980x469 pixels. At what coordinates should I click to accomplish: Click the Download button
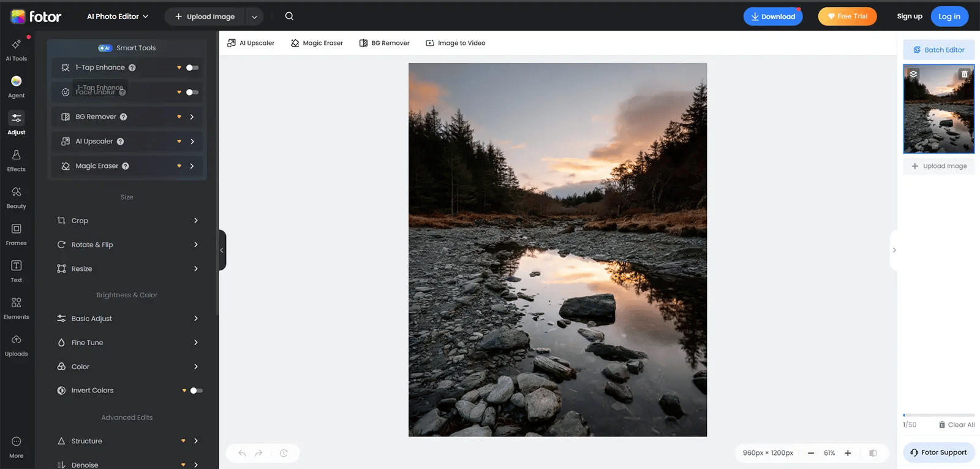coord(773,17)
